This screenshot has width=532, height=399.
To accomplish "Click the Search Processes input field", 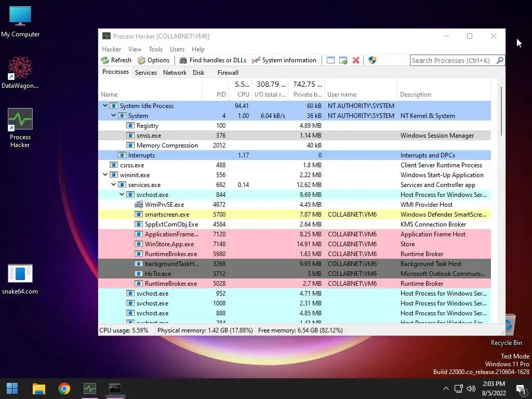I will tap(453, 60).
